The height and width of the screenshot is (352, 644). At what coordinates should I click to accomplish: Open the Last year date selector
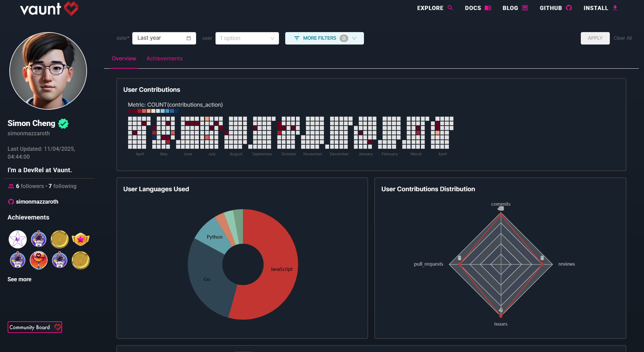pyautogui.click(x=164, y=38)
